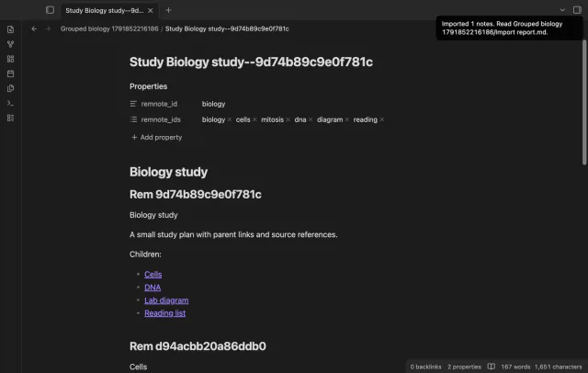Open daily note calendar ribbon icon
This screenshot has width=588, height=373.
pos(10,73)
